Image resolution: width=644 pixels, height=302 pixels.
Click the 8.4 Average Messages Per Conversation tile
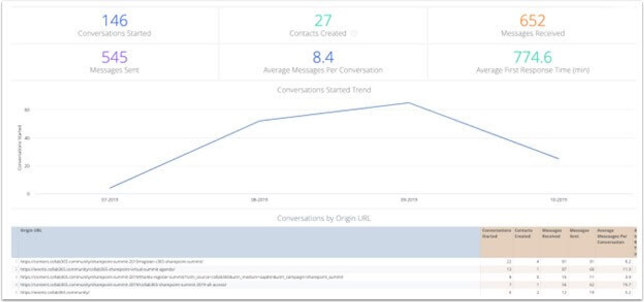pyautogui.click(x=323, y=62)
